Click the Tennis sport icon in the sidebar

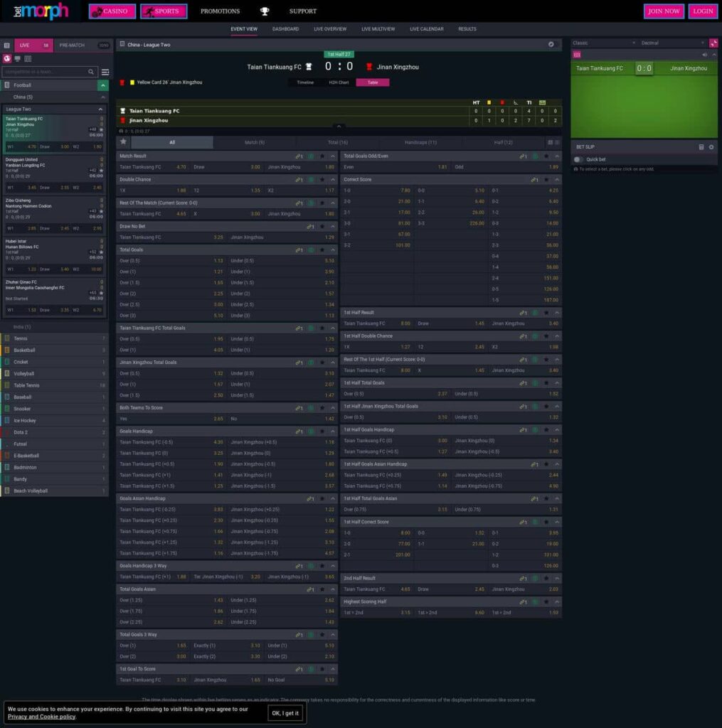point(7,338)
